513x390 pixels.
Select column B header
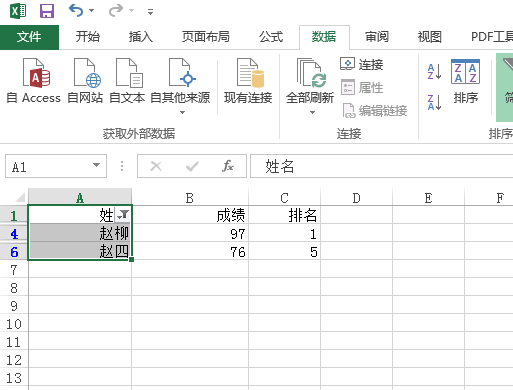(190, 198)
